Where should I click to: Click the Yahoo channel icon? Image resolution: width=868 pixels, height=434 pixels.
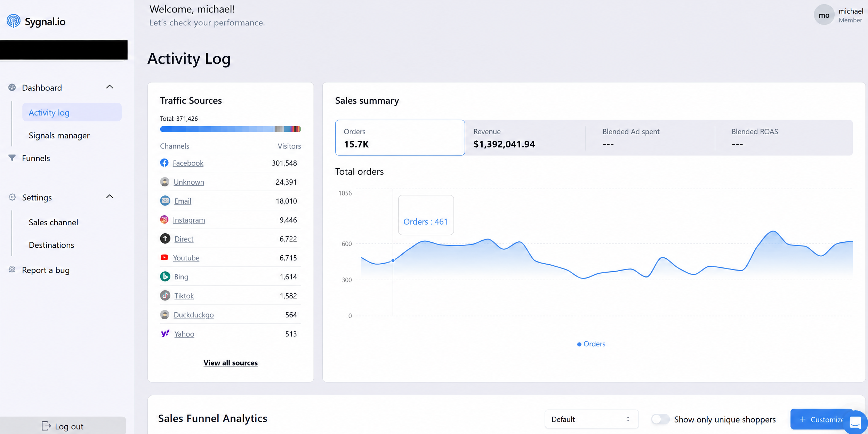pyautogui.click(x=165, y=333)
